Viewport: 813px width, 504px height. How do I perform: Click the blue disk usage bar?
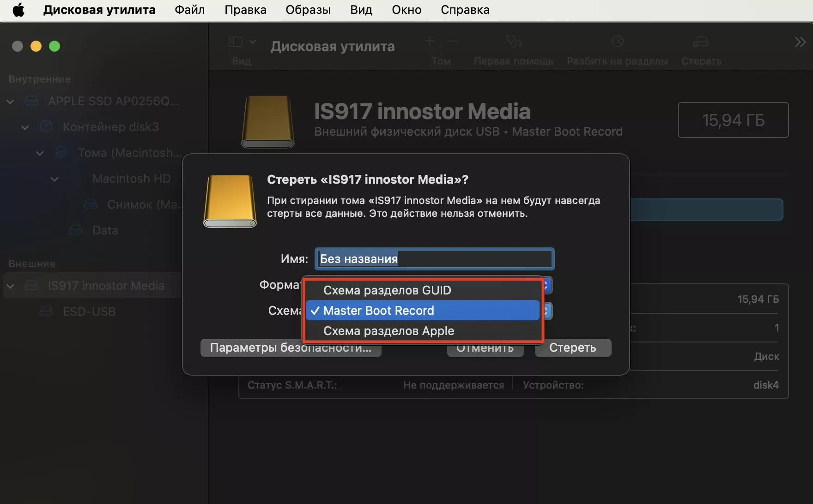coord(706,210)
